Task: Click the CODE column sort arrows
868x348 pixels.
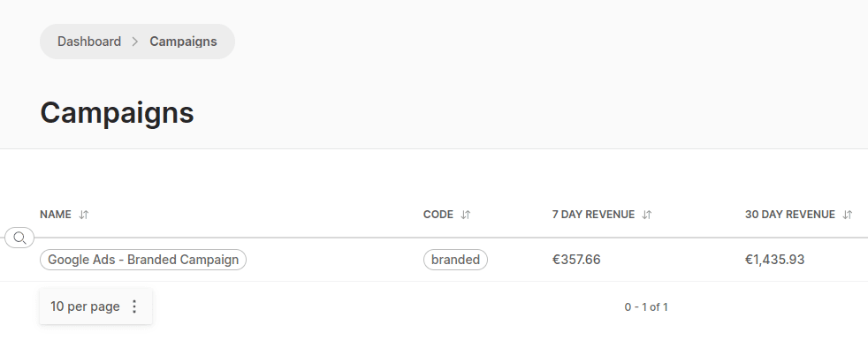Action: pyautogui.click(x=466, y=215)
